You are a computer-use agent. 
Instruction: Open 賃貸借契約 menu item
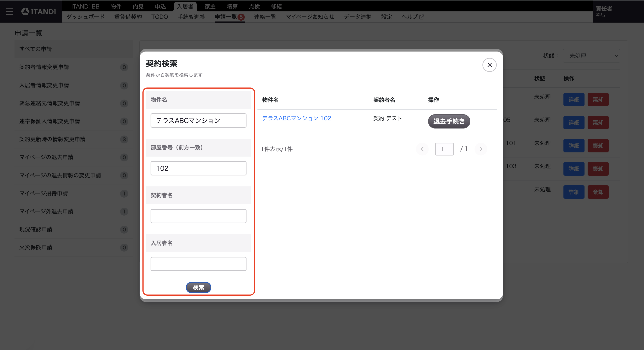pos(128,17)
